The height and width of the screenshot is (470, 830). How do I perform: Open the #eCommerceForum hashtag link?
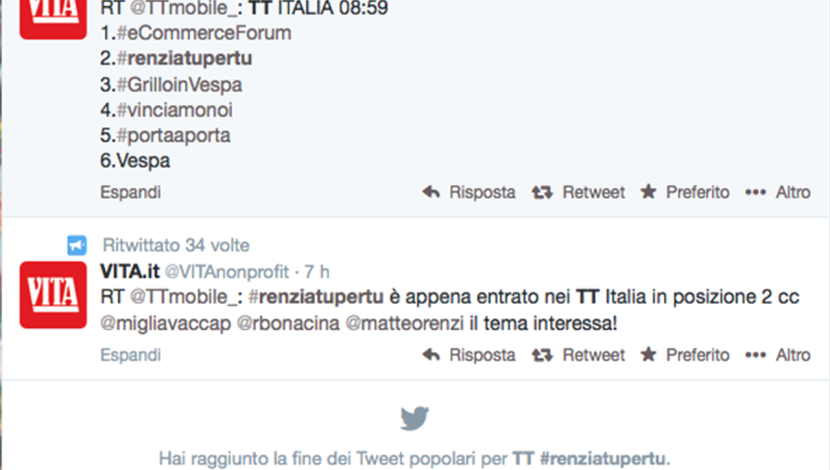pyautogui.click(x=204, y=33)
